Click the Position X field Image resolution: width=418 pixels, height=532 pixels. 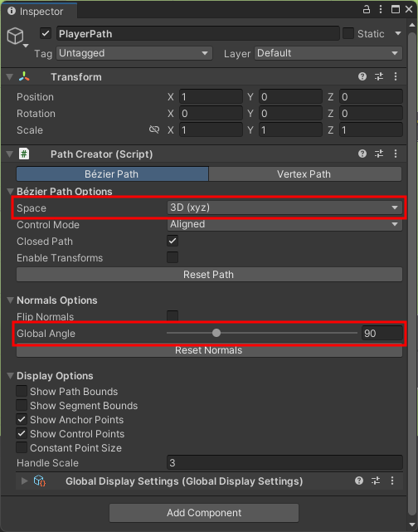211,97
